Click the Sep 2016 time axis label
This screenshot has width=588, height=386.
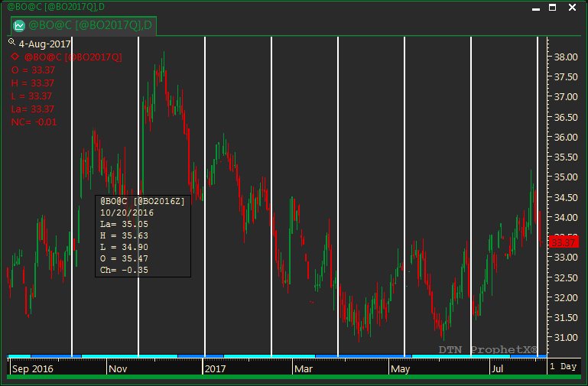tap(33, 368)
